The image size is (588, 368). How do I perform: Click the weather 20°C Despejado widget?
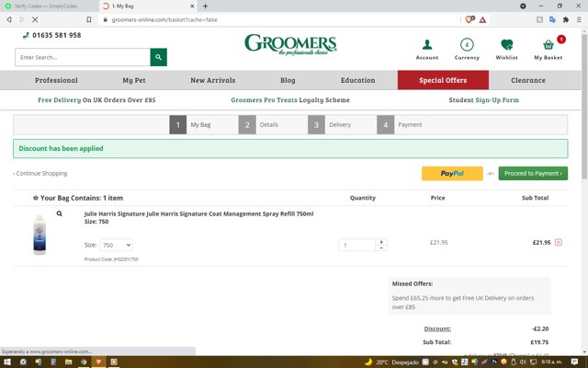click(392, 362)
